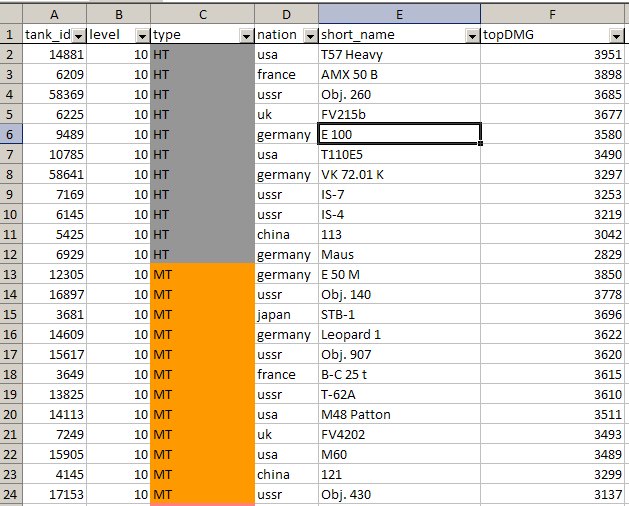Click tank_id value 17153
The width and height of the screenshot is (629, 506).
tap(55, 494)
